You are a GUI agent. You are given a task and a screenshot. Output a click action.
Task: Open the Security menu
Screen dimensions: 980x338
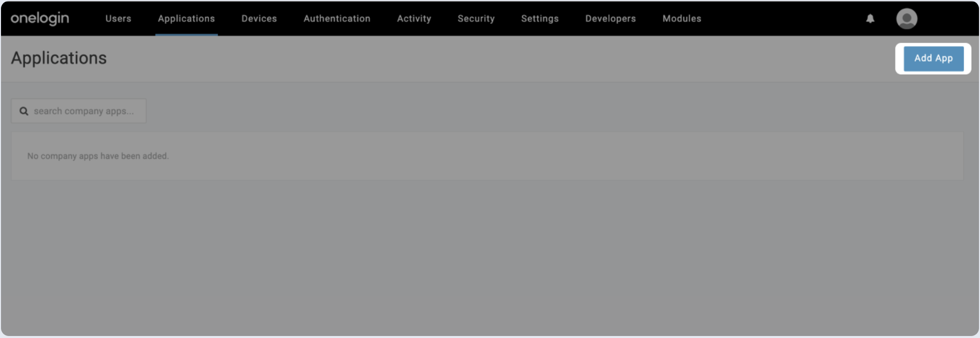476,19
